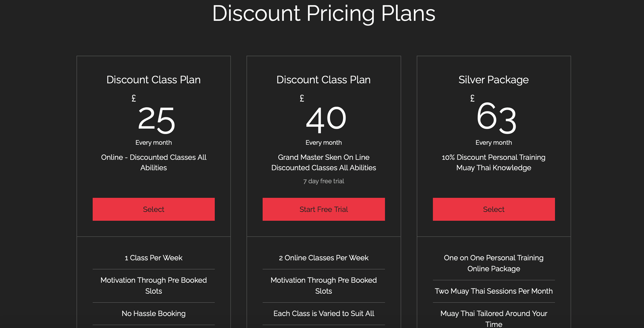Viewport: 644px width, 328px height.
Task: Click 2 Online Classes Per Week feature
Action: [x=324, y=258]
